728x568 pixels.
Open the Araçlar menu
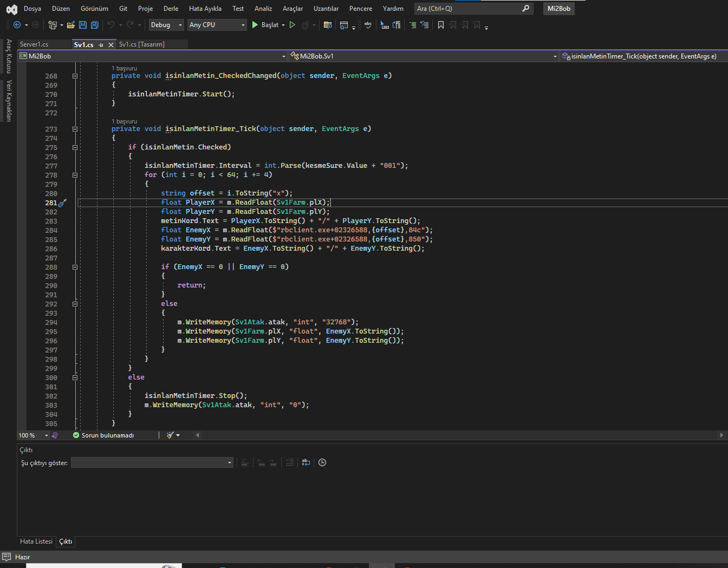pos(293,9)
